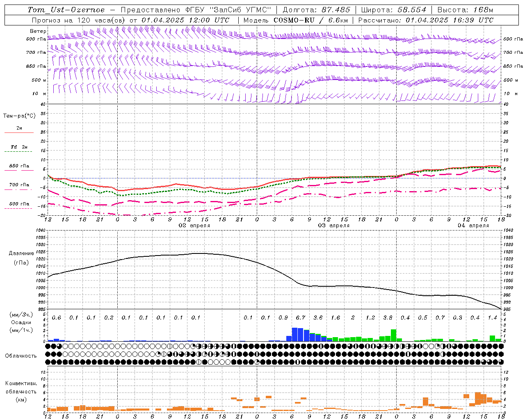Click the 3.6 precipitation value
Screen dimensions: 525x420
click(x=318, y=318)
